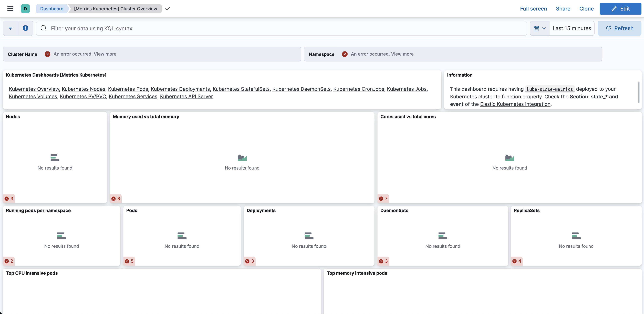Viewport: 644px width, 314px height.
Task: Click the Cluster Name error icon
Action: [47, 54]
